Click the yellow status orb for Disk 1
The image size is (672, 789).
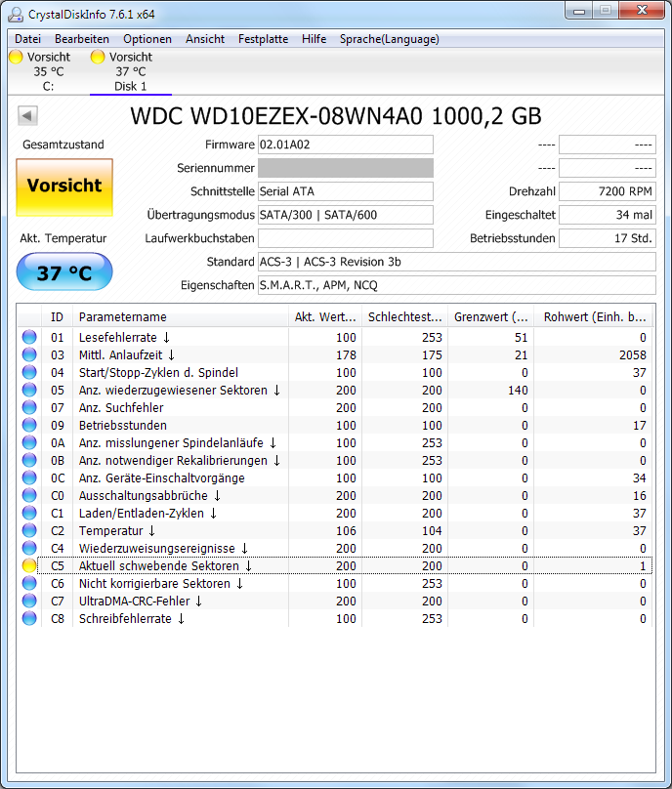98,57
